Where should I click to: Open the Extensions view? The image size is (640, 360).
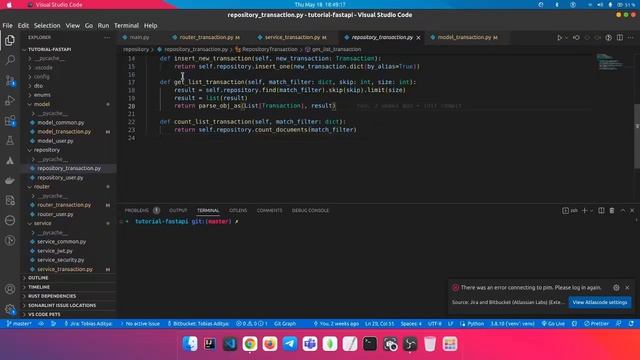coord(10,120)
